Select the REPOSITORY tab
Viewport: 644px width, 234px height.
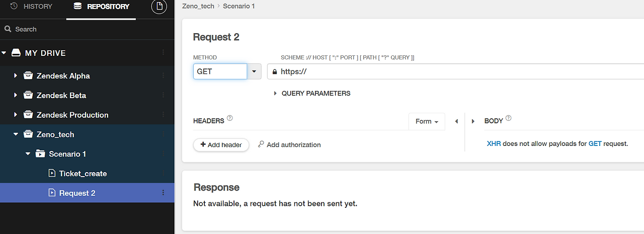point(101,7)
